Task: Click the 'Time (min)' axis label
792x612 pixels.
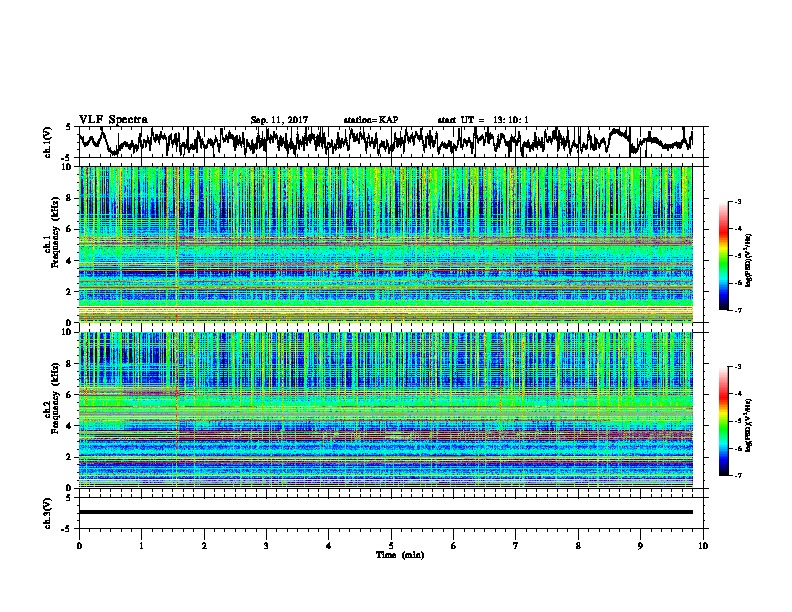Action: [400, 555]
